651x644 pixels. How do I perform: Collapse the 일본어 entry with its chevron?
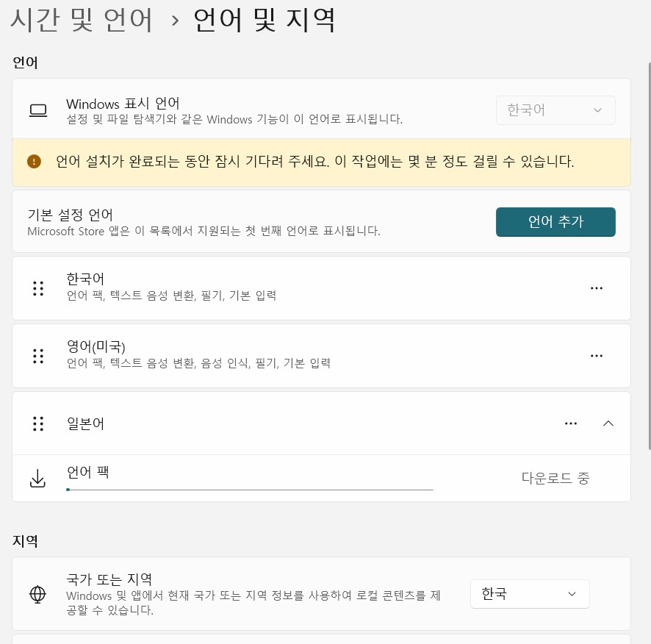click(x=608, y=423)
